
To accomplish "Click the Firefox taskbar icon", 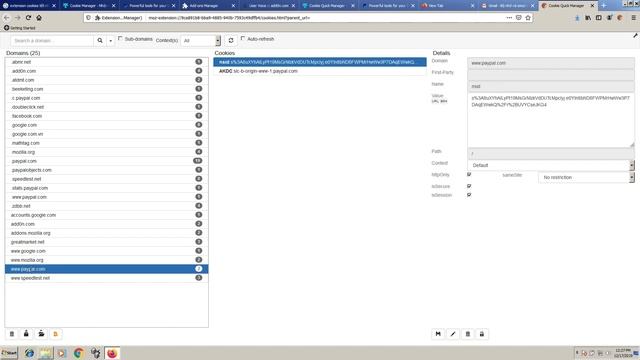I will pyautogui.click(x=112, y=353).
